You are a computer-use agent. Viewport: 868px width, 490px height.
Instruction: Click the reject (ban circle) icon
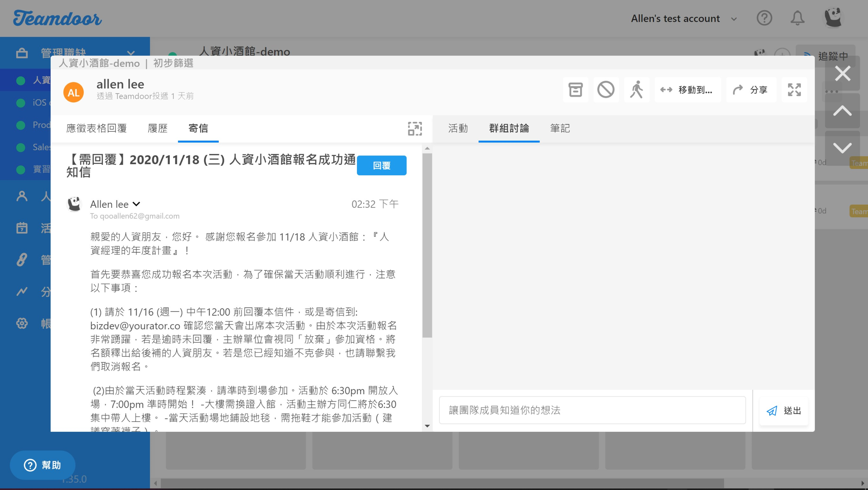[606, 90]
